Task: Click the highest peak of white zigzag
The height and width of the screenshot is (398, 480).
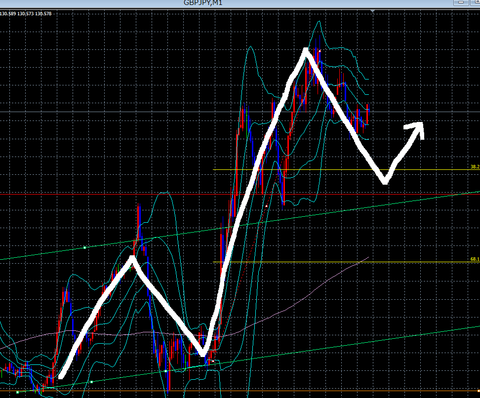Action: click(306, 52)
